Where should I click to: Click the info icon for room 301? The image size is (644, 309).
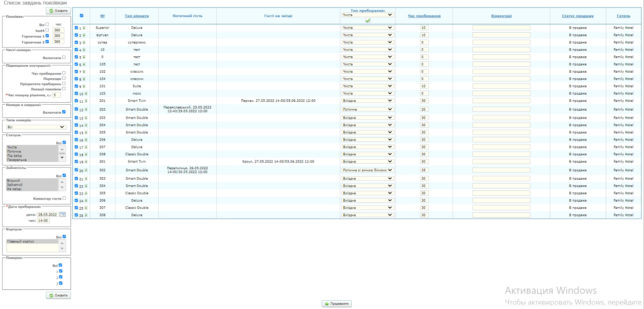pyautogui.click(x=86, y=162)
